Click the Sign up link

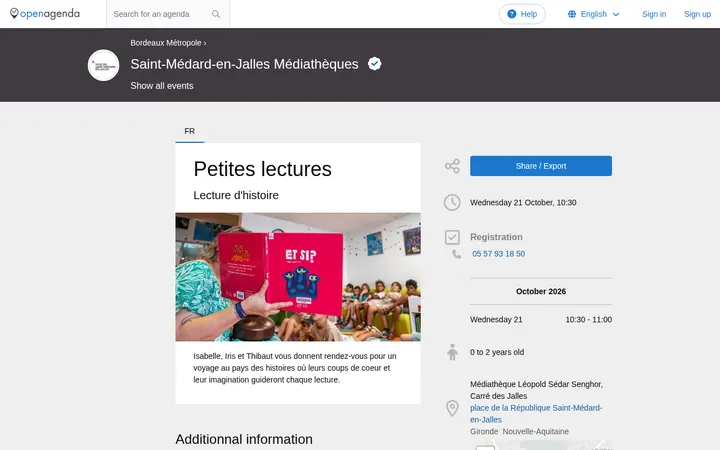pyautogui.click(x=698, y=14)
